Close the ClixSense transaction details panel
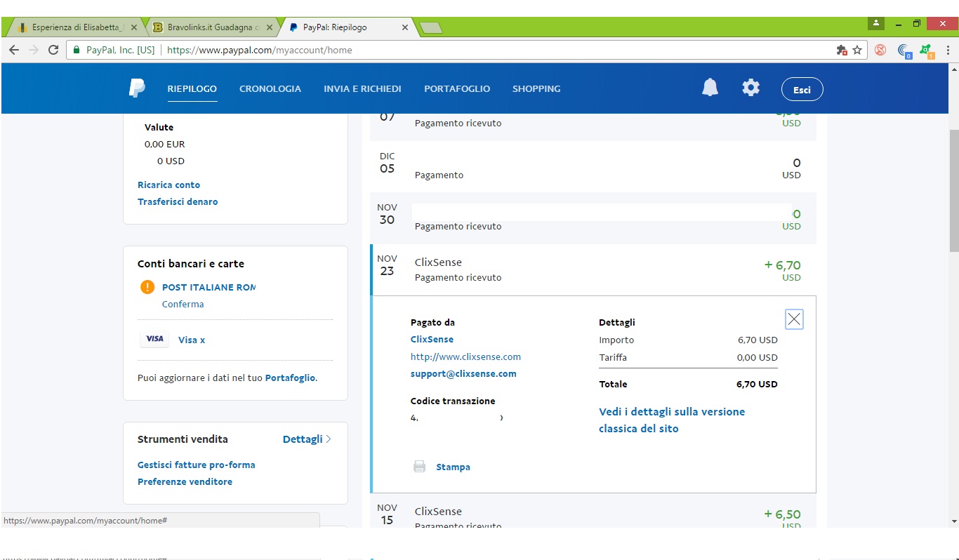The image size is (959, 560). (x=794, y=319)
